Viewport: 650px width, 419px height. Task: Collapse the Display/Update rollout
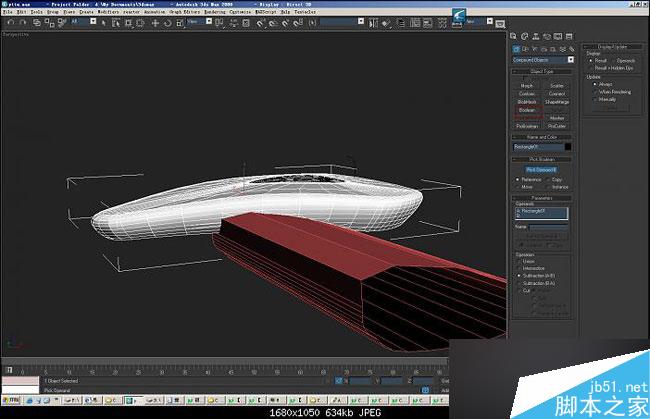(612, 47)
